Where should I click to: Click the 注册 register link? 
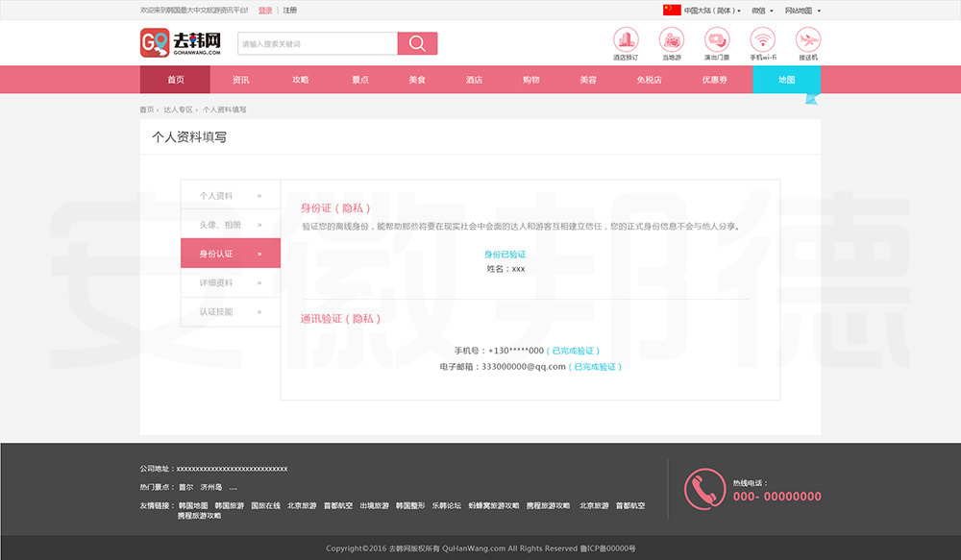290,11
